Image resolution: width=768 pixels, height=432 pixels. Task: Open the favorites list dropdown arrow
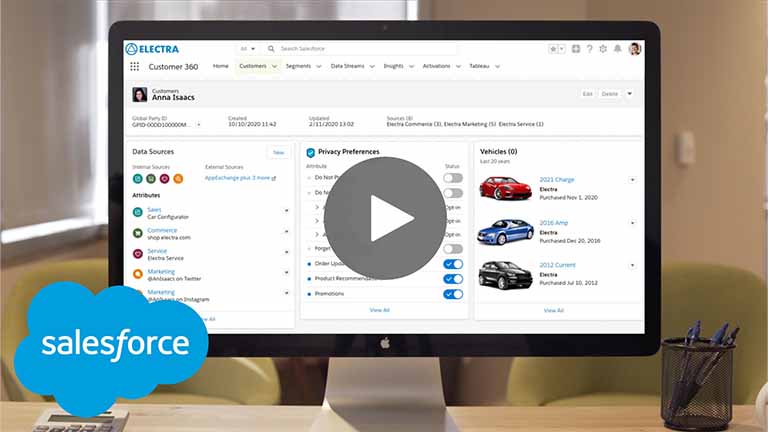point(562,48)
